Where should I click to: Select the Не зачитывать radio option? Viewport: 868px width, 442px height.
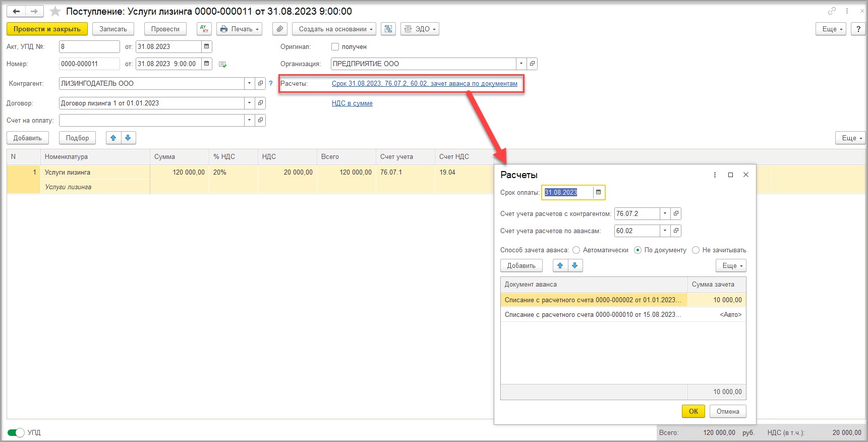[696, 250]
